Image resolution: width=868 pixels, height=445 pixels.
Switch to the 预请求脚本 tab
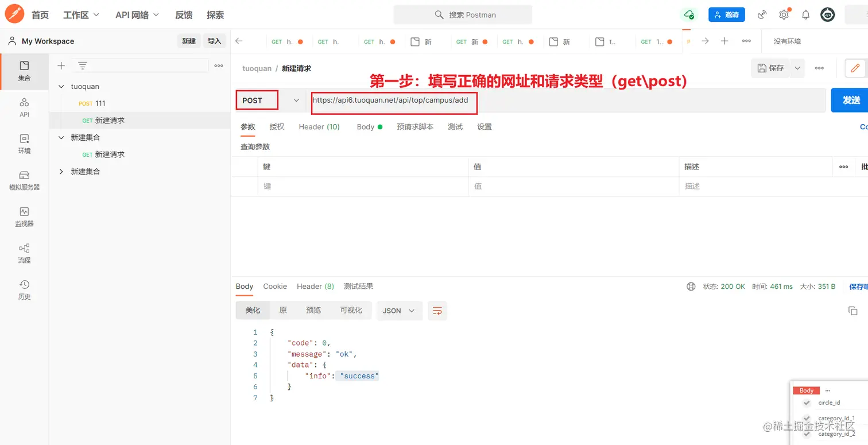coord(415,127)
